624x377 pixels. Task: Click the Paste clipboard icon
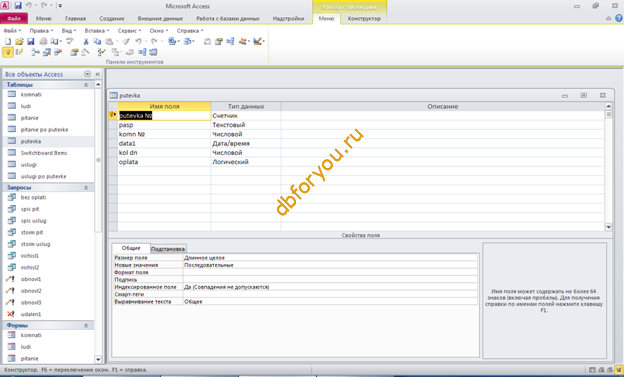click(109, 41)
